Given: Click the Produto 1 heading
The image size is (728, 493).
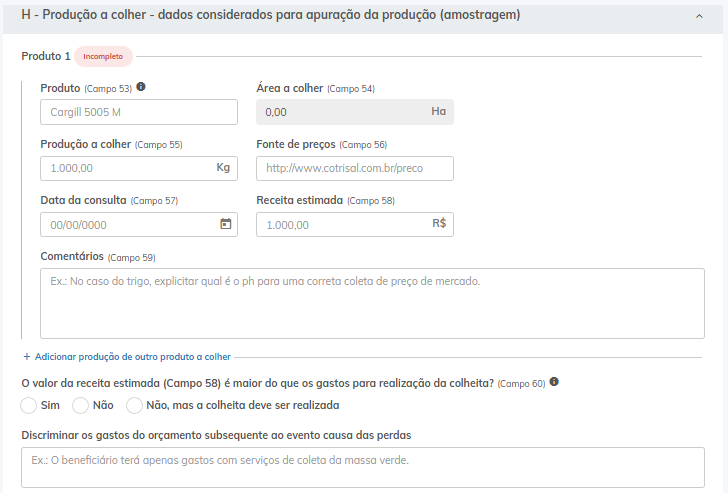Looking at the screenshot, I should point(46,57).
